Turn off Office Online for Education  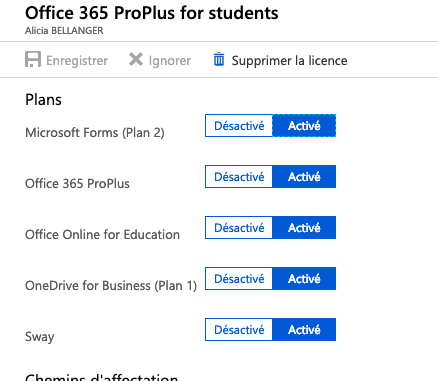pyautogui.click(x=239, y=228)
